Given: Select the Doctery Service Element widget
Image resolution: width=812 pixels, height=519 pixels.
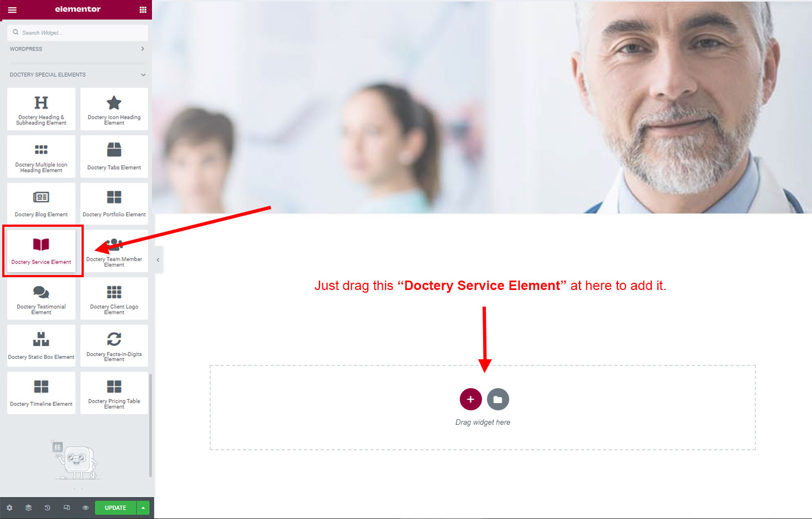Looking at the screenshot, I should click(x=41, y=251).
